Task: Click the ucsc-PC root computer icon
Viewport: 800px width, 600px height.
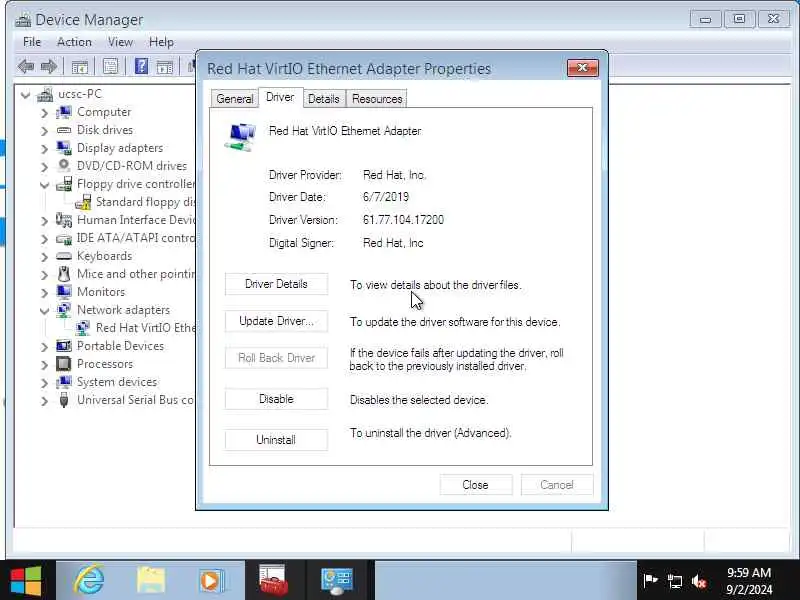Action: (45, 94)
